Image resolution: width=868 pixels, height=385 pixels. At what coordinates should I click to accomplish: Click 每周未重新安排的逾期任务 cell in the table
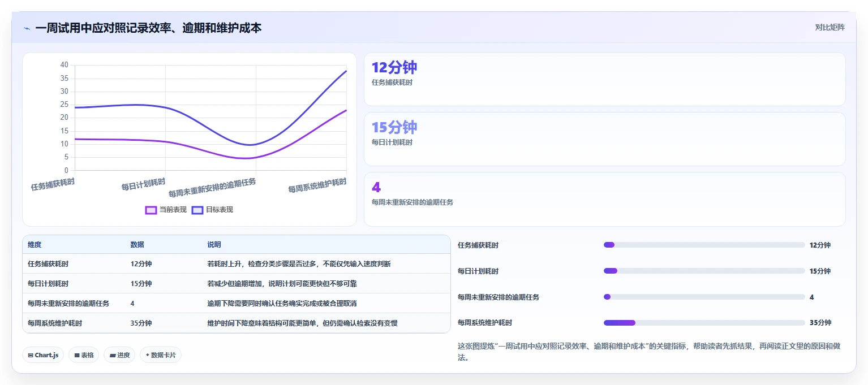pyautogui.click(x=68, y=304)
